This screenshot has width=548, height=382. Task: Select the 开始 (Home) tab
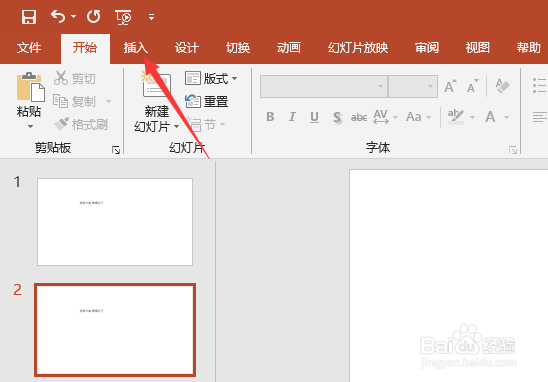point(85,48)
